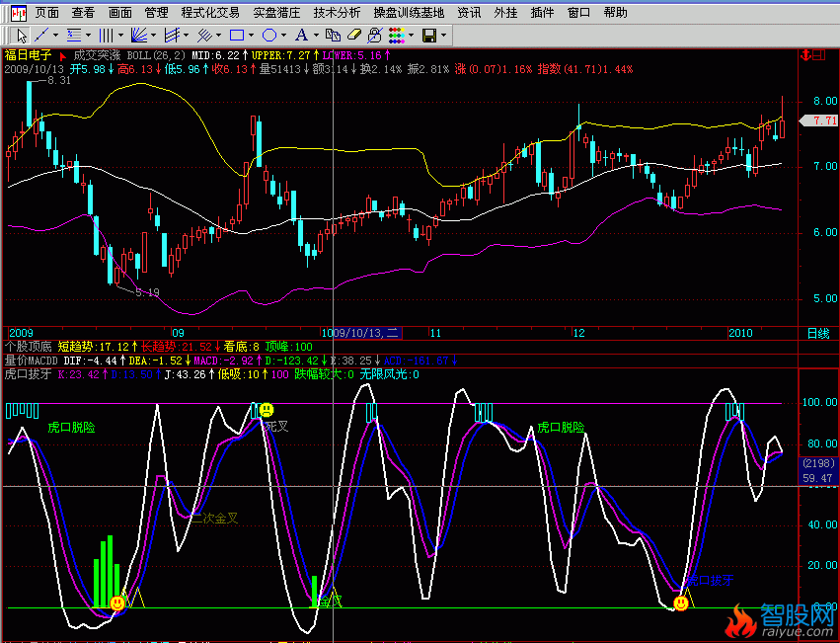This screenshot has height=643, width=840.
Task: Open the 画面 menu
Action: (x=120, y=12)
